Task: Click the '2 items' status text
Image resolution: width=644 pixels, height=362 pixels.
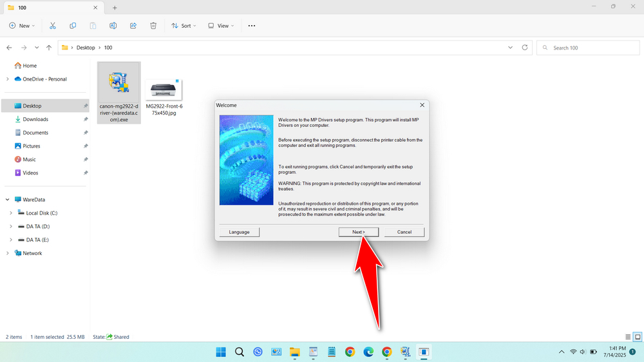Action: 14,337
